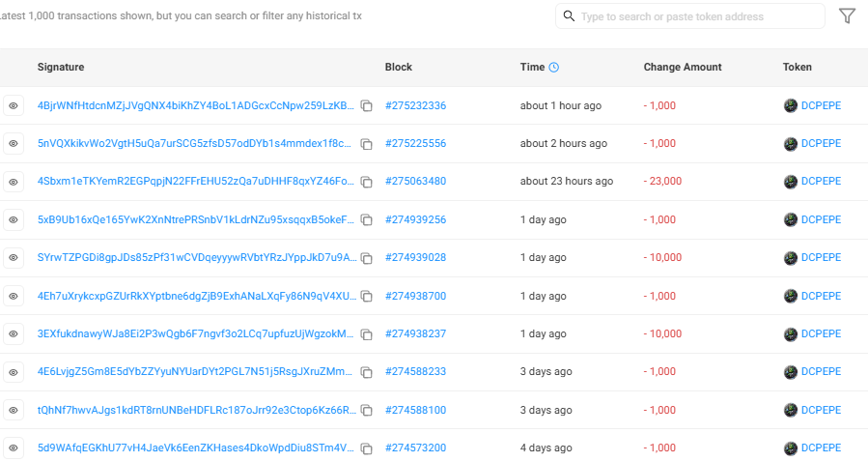Open DCPEPE token in block #274939256 row

coord(821,219)
